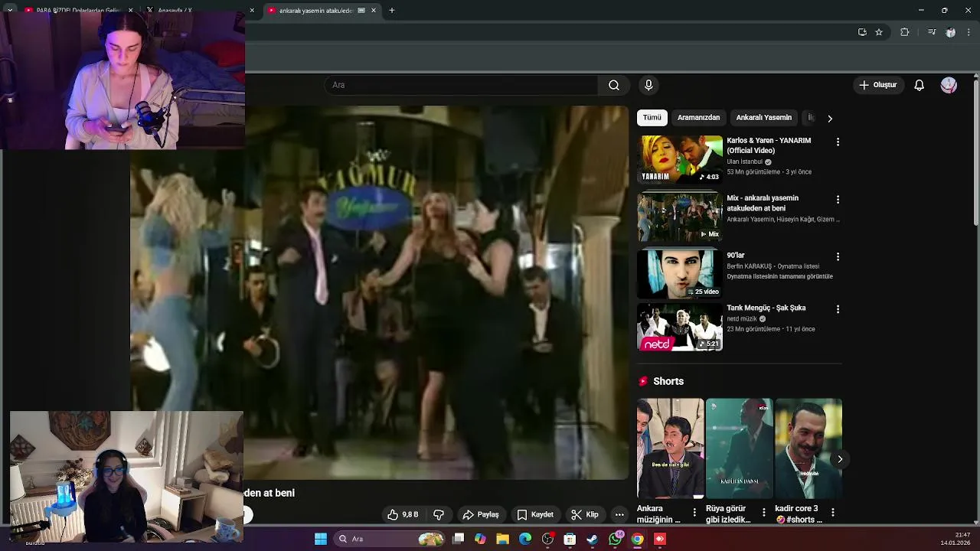
Task: Select the Aramanızdan filter chip
Action: click(698, 118)
